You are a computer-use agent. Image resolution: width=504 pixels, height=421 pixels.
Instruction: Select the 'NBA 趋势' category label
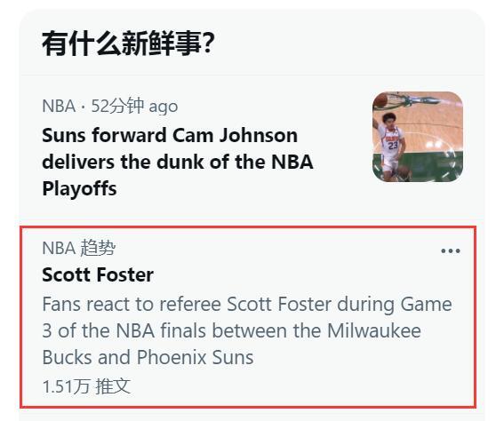[x=79, y=248]
